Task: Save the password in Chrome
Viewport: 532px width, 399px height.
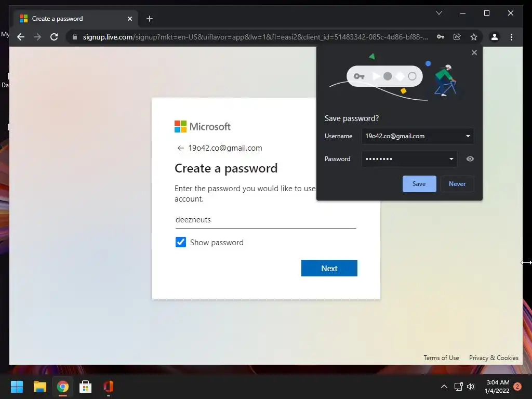Action: (x=419, y=184)
